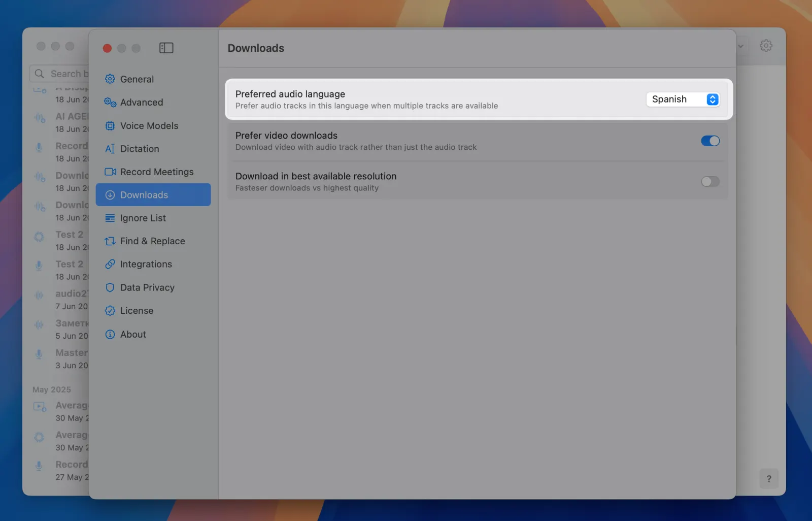The height and width of the screenshot is (521, 812).
Task: Select the Ignore List section
Action: tap(153, 218)
